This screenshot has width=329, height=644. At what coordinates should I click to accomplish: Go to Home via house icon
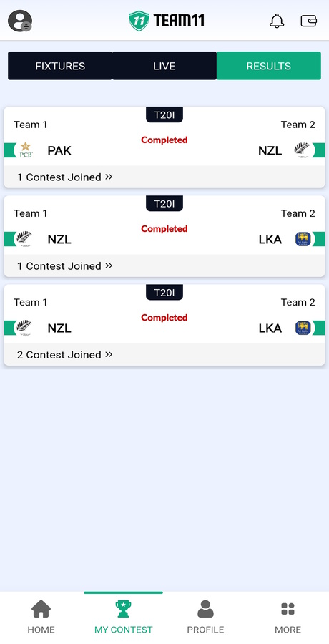coord(41,609)
